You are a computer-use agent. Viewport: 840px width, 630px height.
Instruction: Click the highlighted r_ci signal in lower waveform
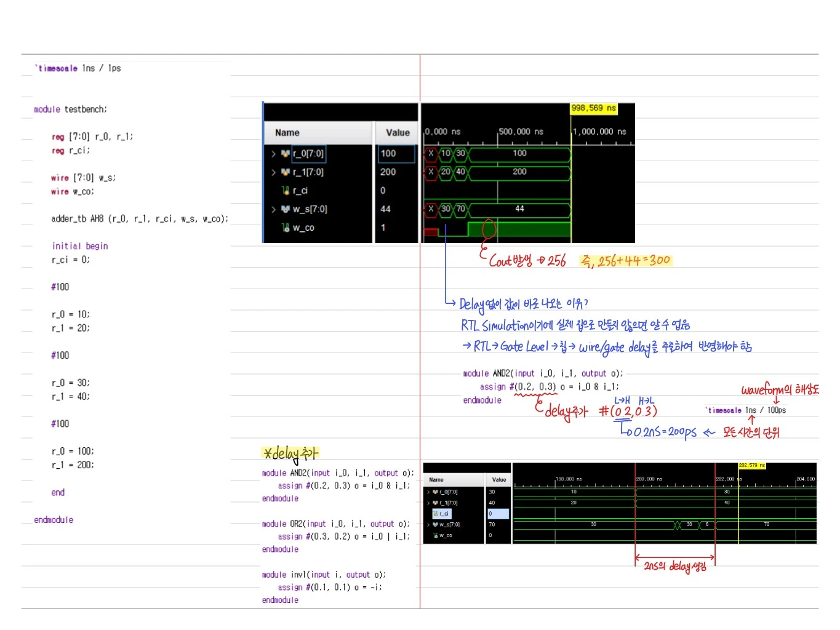pyautogui.click(x=442, y=514)
